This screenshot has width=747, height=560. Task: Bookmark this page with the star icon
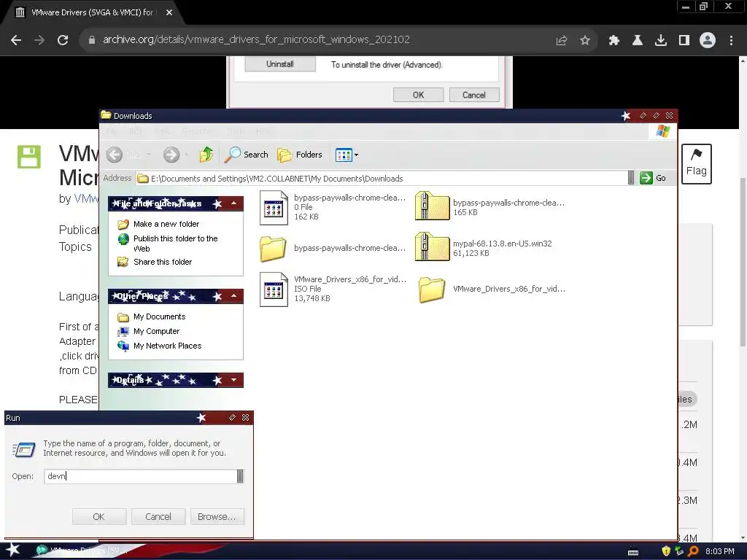585,41
